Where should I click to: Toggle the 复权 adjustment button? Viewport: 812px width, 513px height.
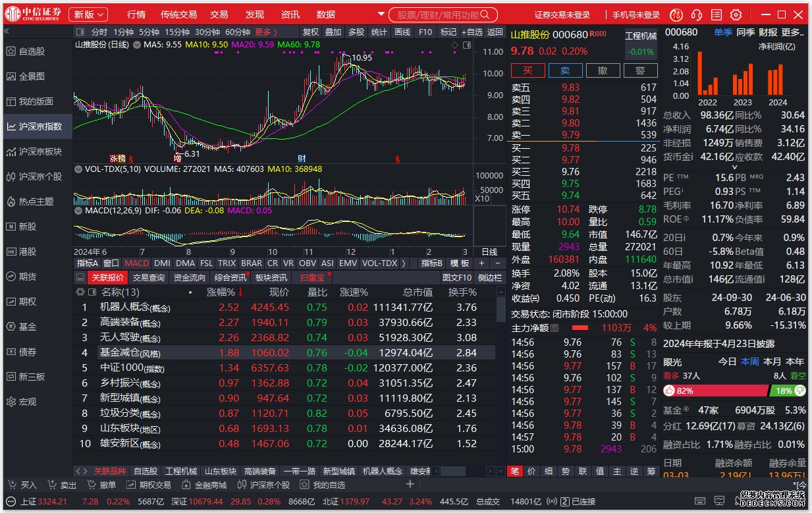tap(311, 32)
